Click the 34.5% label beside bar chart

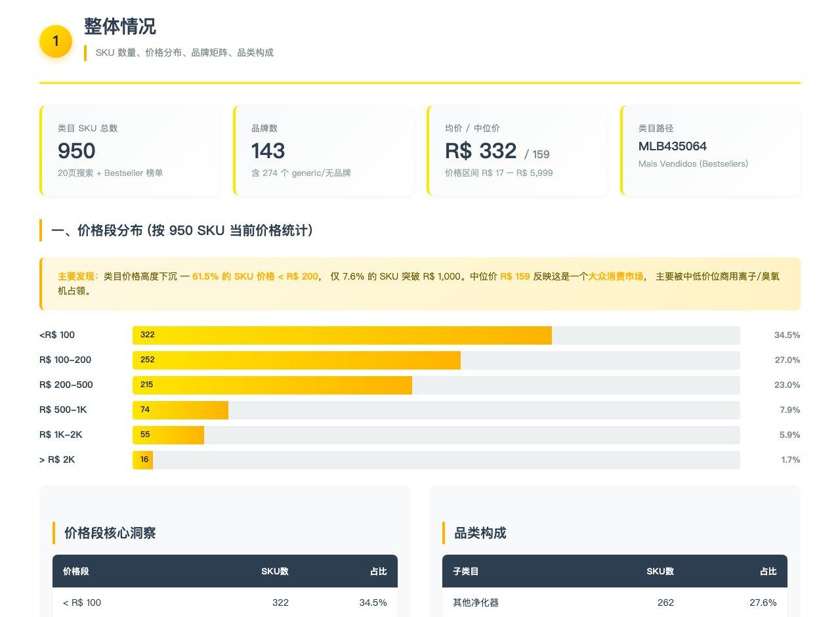[787, 335]
